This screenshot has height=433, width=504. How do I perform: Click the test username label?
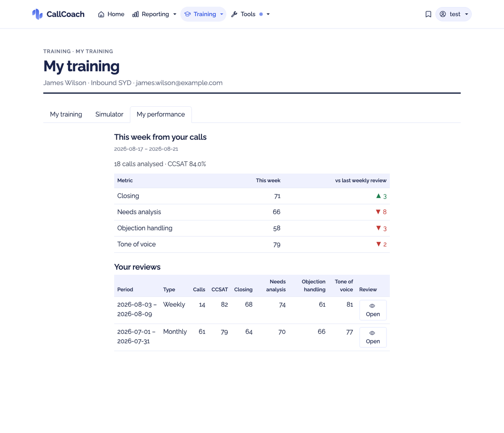tap(455, 14)
